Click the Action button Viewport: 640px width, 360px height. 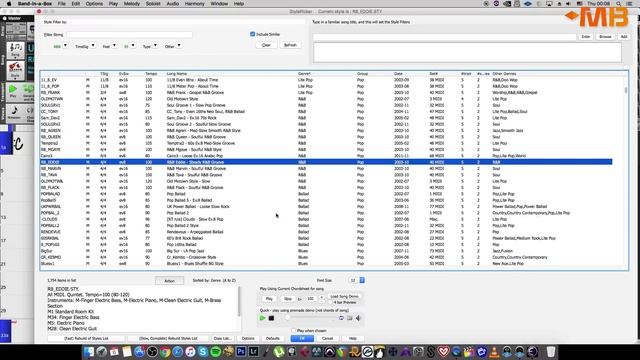(x=169, y=281)
